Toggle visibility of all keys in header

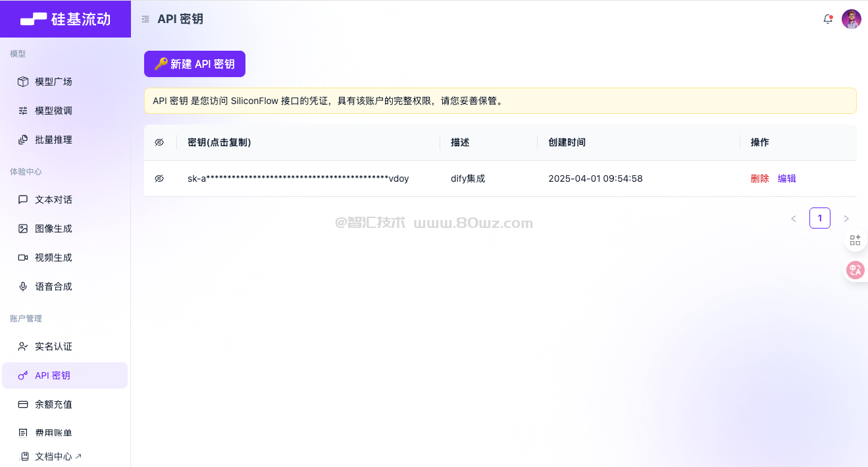(159, 142)
